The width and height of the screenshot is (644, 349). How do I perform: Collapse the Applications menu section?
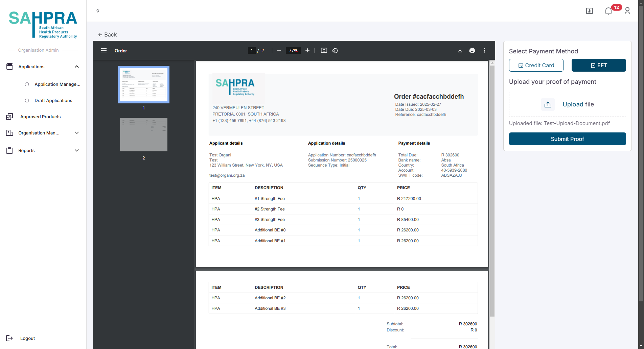[x=77, y=67]
